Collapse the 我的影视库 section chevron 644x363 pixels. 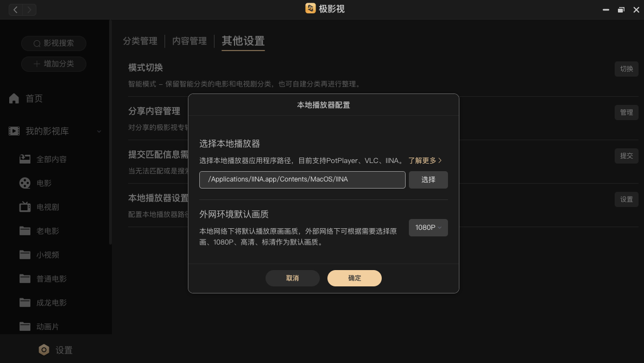[99, 132]
